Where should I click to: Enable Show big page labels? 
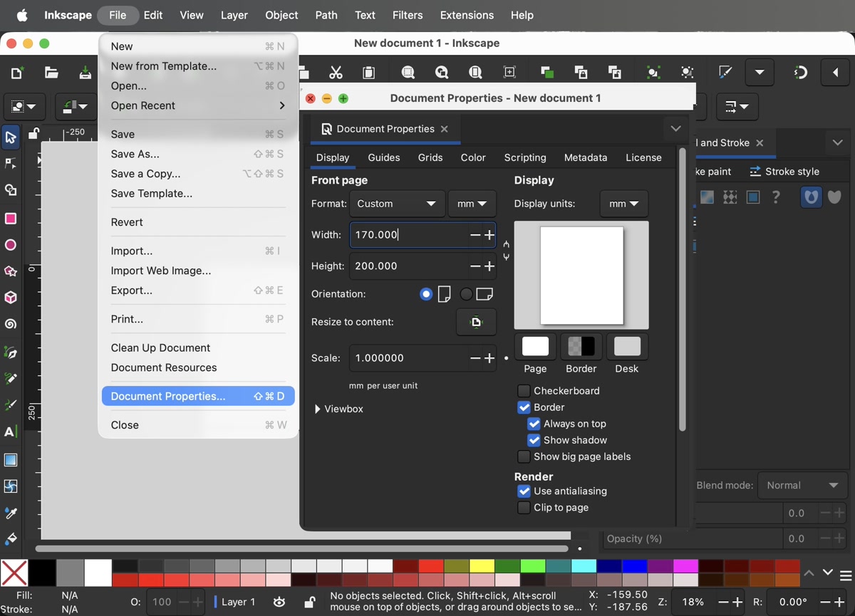[524, 456]
